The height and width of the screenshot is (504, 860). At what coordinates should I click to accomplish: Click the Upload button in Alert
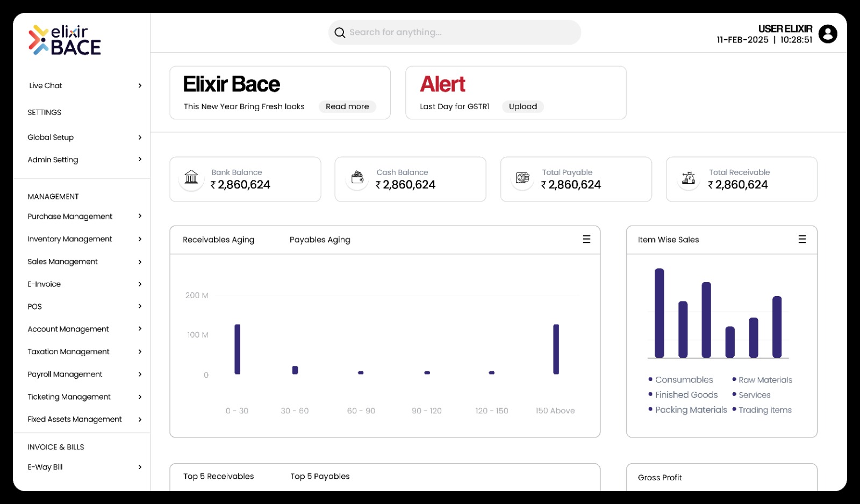point(523,106)
